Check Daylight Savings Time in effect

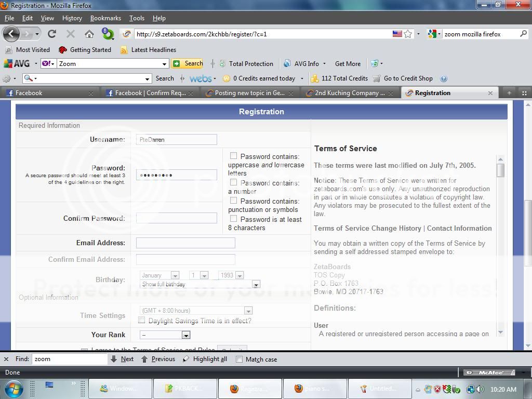pyautogui.click(x=141, y=321)
